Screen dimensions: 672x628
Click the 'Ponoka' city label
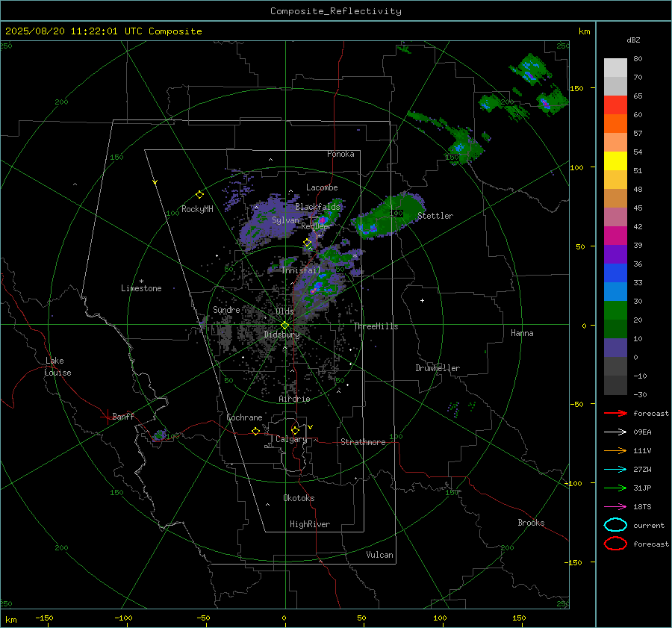tap(340, 154)
